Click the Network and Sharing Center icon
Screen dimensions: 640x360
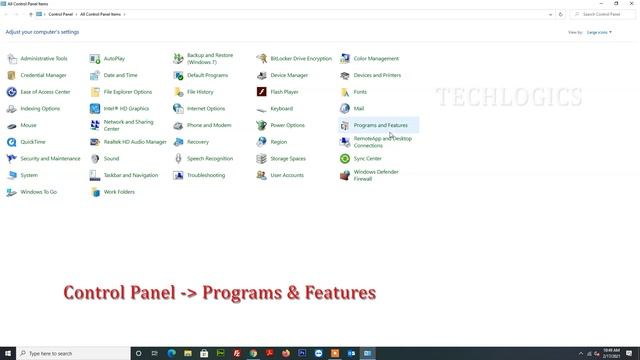tap(95, 126)
